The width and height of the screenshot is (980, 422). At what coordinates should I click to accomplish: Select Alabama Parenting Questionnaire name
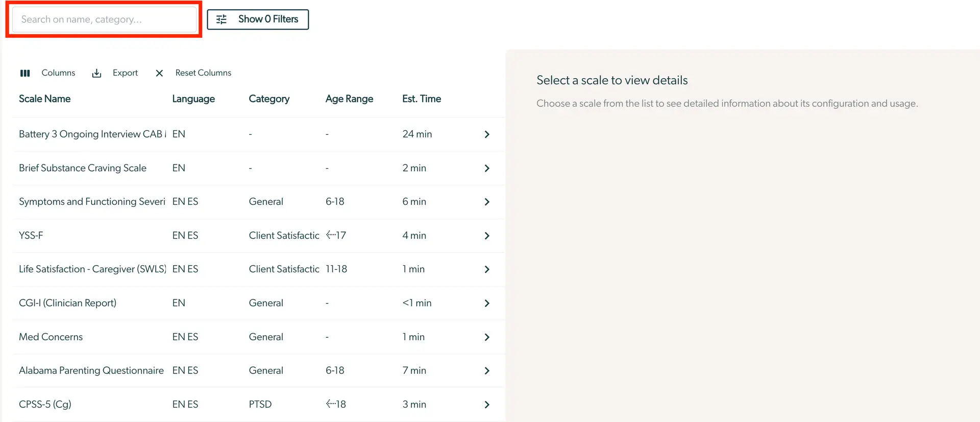[91, 370]
